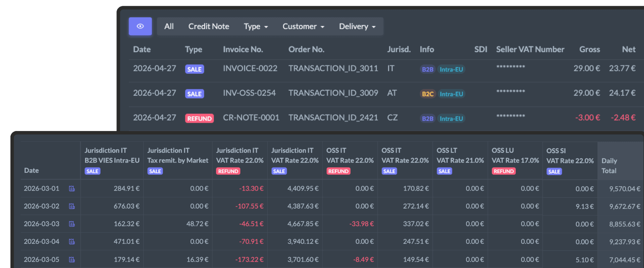Click the 4,667.85 € cell
Viewport: 644px width, 268px height.
(x=303, y=224)
